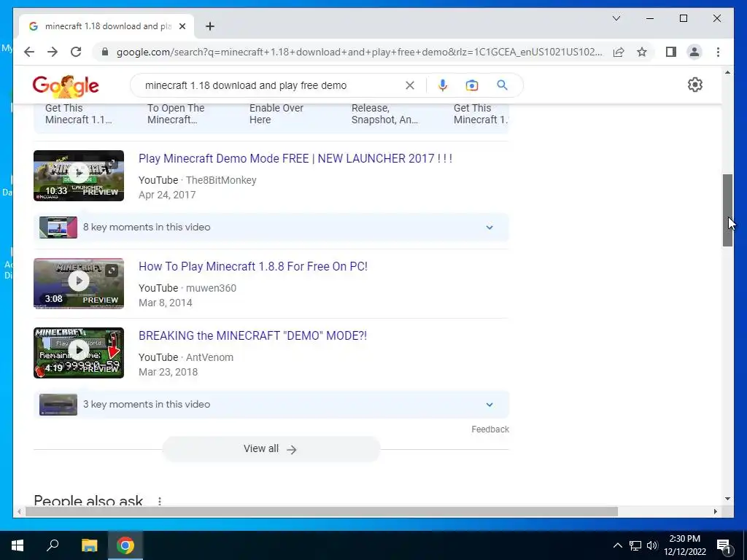Open the Windows Start menu
Screen dimensions: 747x560
(x=18, y=545)
